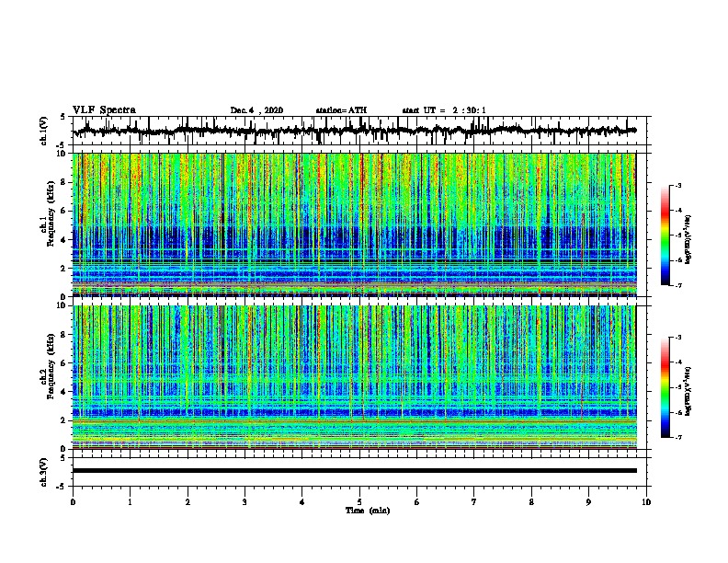Click the "Time (min)" axis label
Image resolution: width=728 pixels, height=563 pixels.
coord(368,511)
